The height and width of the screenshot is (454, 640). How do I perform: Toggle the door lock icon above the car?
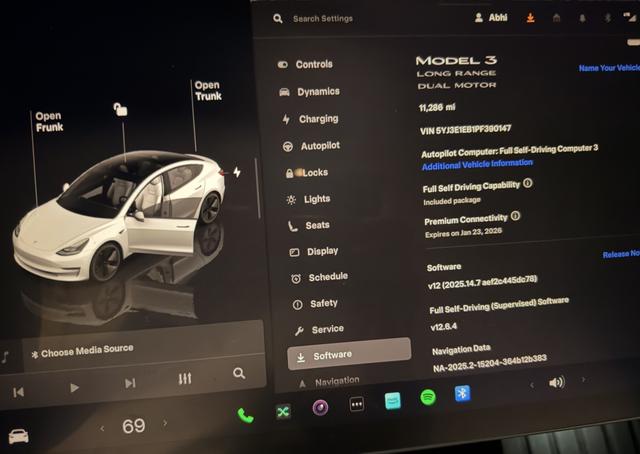[120, 109]
